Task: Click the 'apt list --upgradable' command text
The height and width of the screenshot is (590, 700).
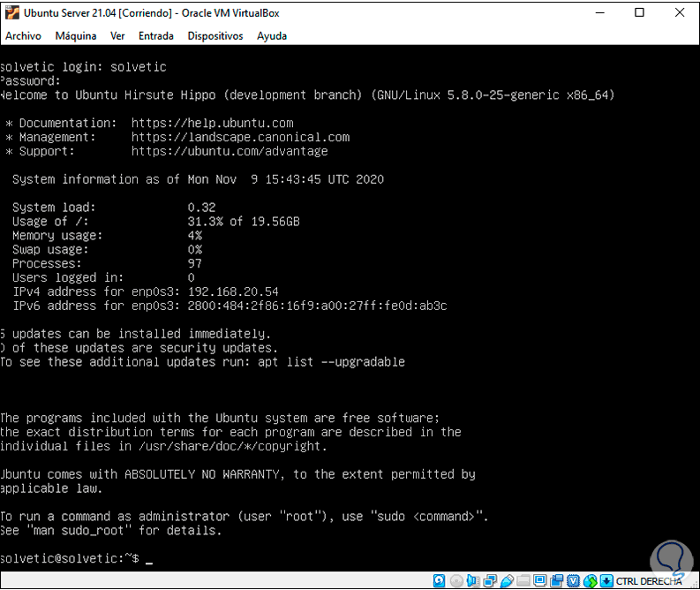Action: click(x=331, y=362)
